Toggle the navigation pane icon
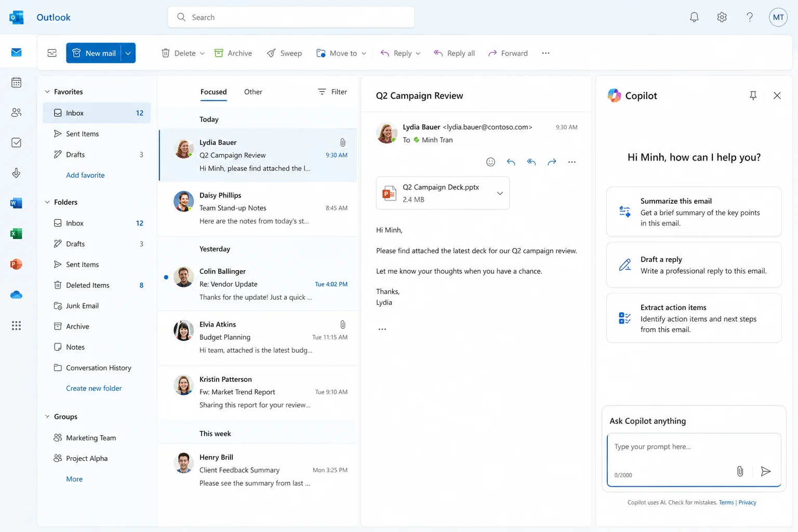Screen dimensions: 798x532 [x=52, y=53]
